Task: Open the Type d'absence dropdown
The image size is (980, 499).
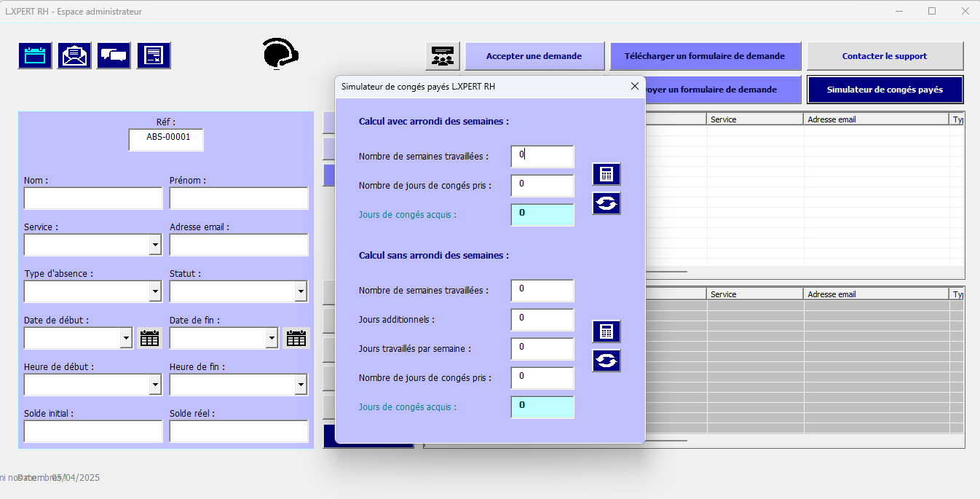Action: pos(155,291)
